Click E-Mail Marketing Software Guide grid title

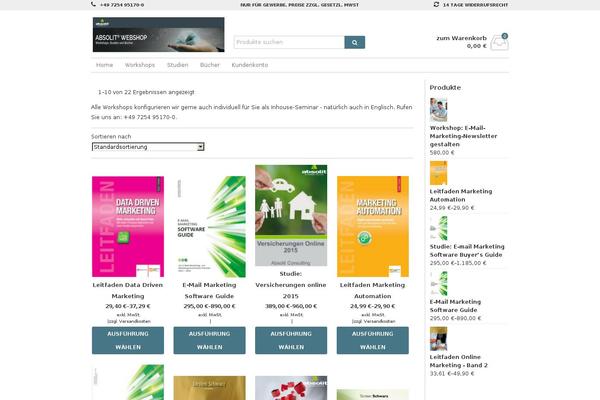coord(209,291)
